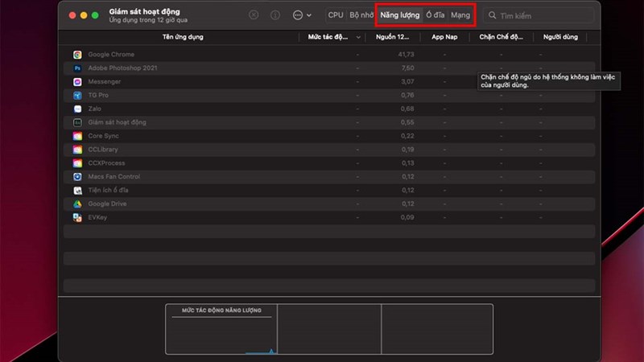The height and width of the screenshot is (362, 644).
Task: Click the window title Giám sát hoạt động
Action: tap(144, 11)
